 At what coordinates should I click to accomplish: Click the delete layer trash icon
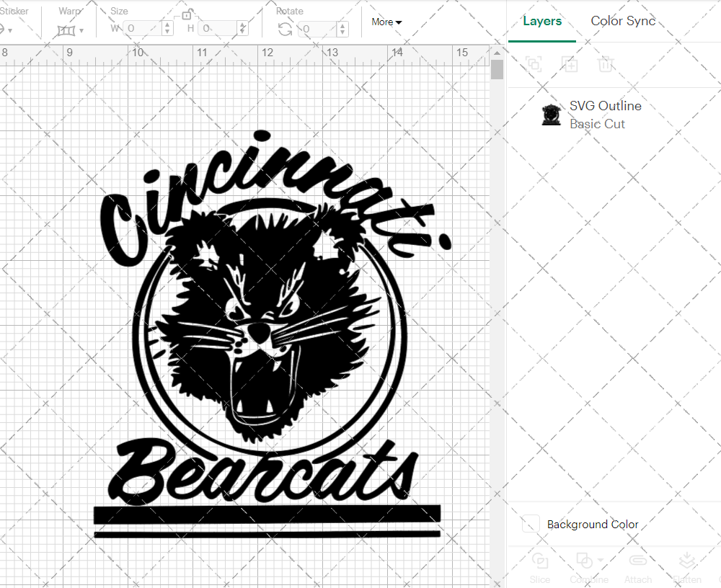[606, 64]
